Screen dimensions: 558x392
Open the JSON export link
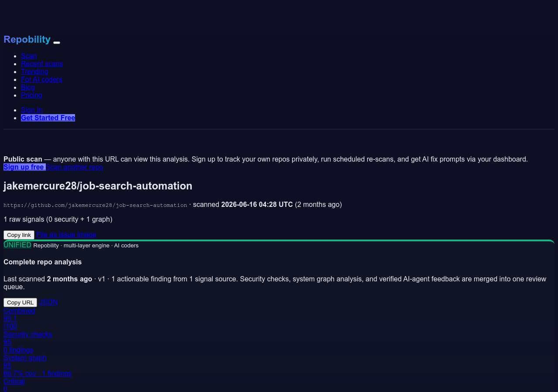(48, 302)
